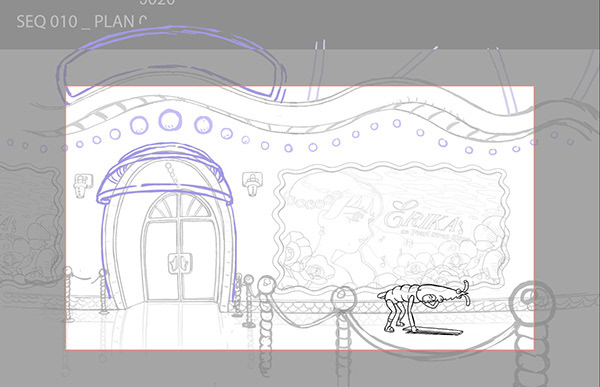Select the large purple oval sign outline
Screen dimensions: 600x387
pyautogui.click(x=171, y=62)
